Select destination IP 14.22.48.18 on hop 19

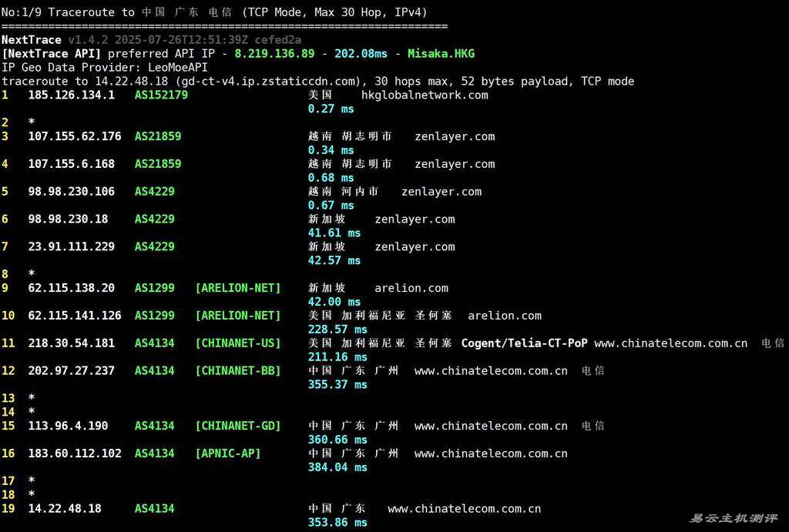click(x=65, y=509)
